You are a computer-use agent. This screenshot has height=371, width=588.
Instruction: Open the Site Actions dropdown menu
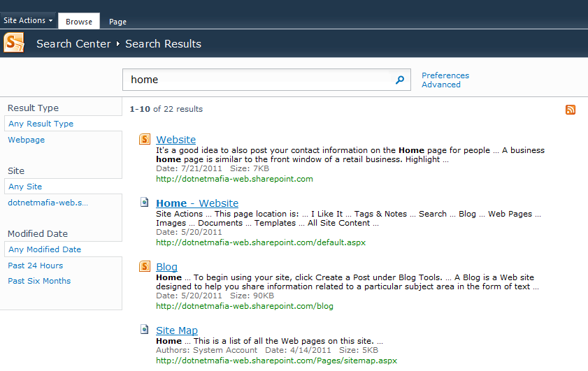(28, 20)
